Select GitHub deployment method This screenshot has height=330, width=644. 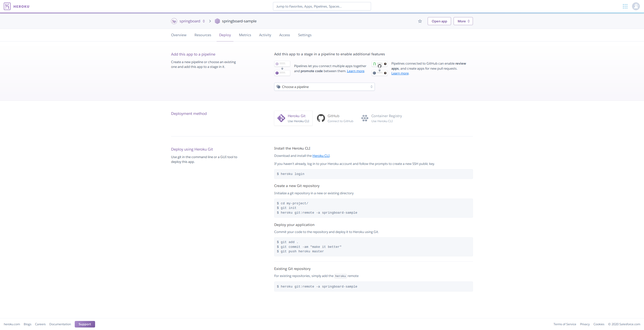[x=335, y=118]
